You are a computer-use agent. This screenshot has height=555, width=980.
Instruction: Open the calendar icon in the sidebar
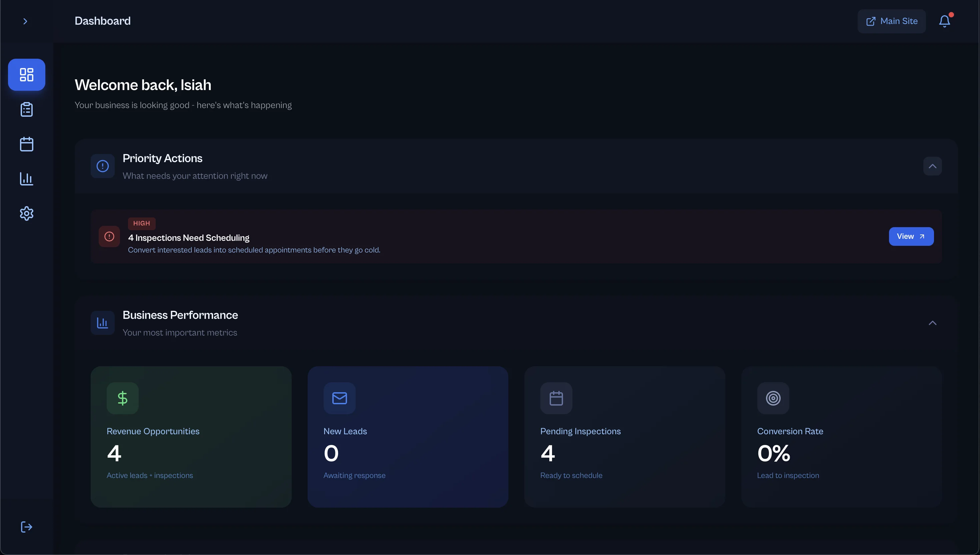click(26, 144)
